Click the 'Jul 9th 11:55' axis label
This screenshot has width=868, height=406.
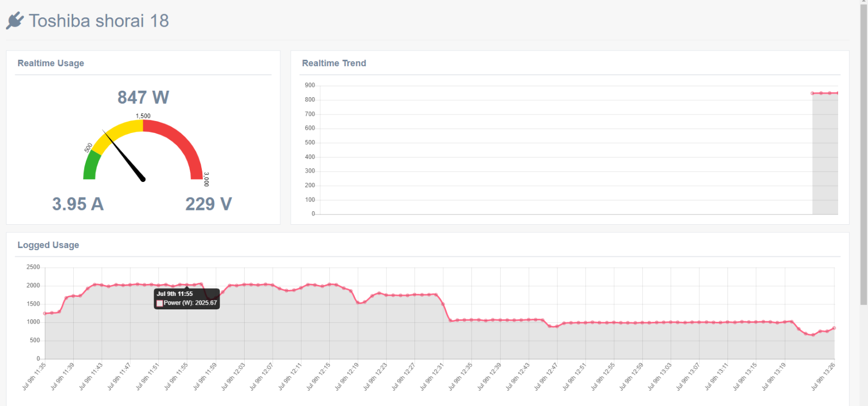[x=176, y=376]
